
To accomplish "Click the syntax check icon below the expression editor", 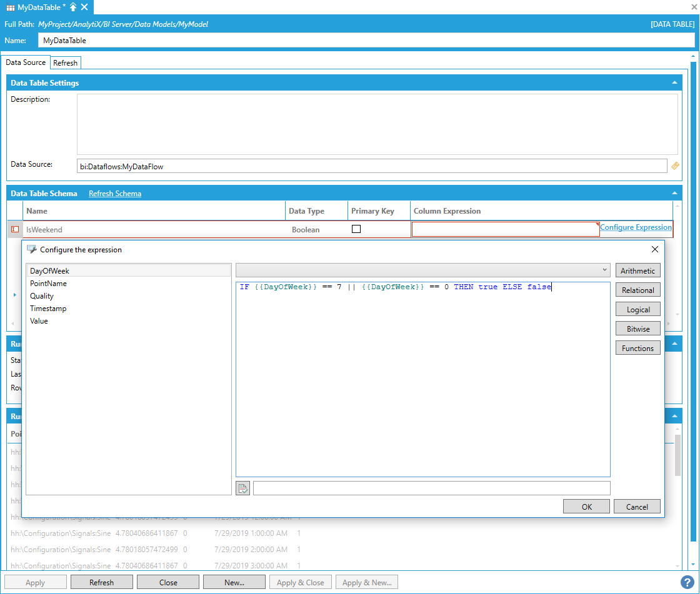I will (x=243, y=488).
